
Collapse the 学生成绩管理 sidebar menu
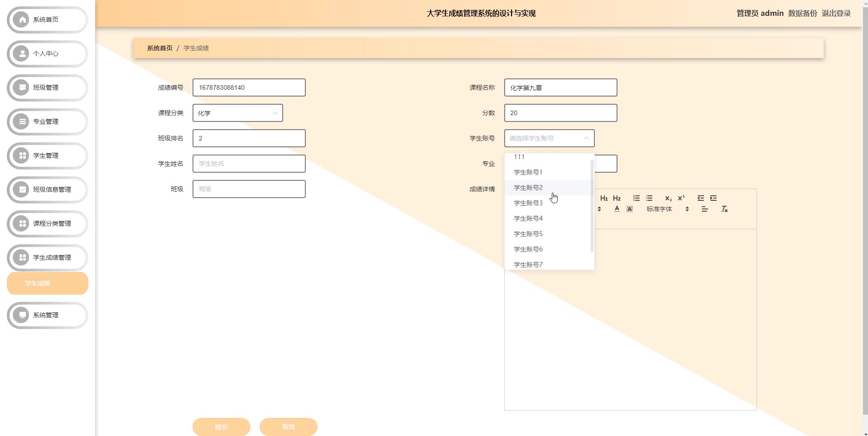pyautogui.click(x=48, y=257)
